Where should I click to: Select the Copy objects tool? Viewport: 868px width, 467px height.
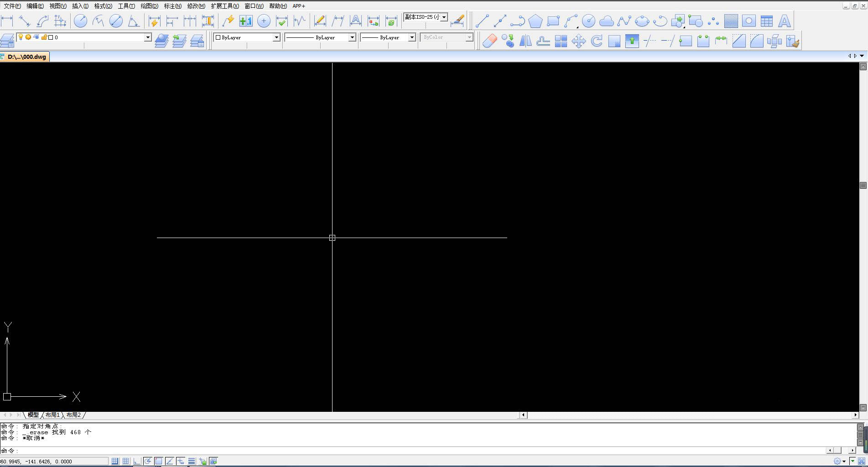click(x=508, y=41)
